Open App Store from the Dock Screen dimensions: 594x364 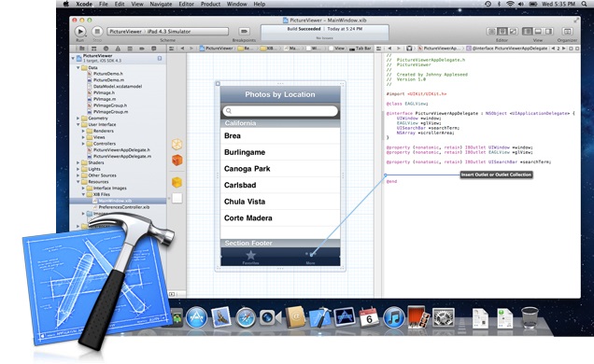pyautogui.click(x=196, y=317)
